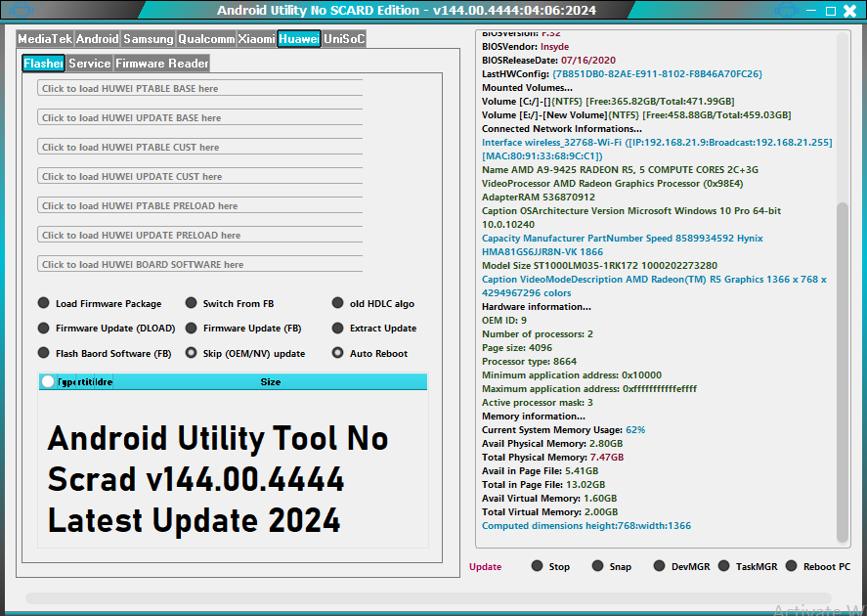867x616 pixels.
Task: Click the log panel vertical scrollbar
Action: tap(843, 372)
